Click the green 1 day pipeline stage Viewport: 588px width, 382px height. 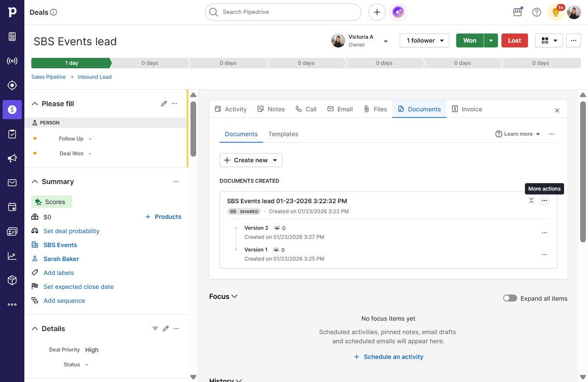71,63
